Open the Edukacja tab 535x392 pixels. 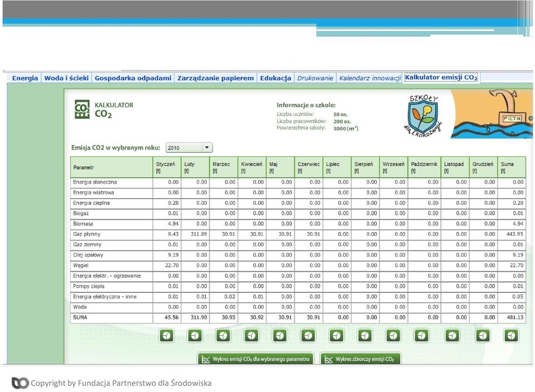[x=276, y=78]
